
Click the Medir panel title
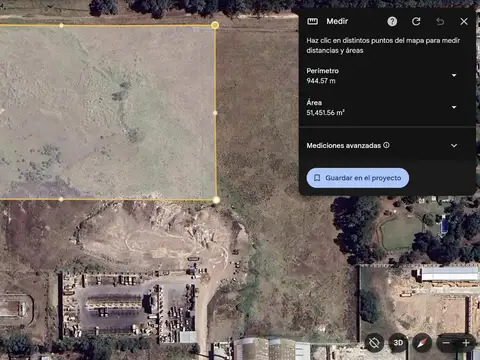point(337,21)
